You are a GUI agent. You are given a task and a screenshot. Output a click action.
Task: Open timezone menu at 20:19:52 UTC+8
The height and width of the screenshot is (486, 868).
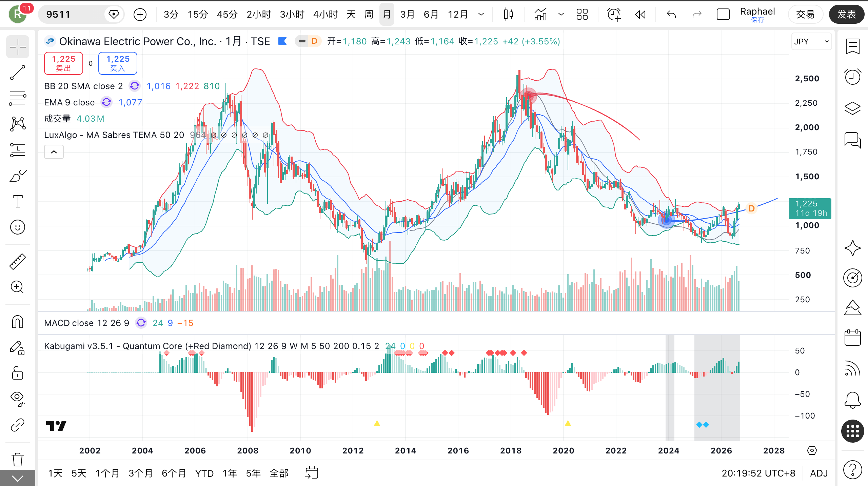(x=758, y=473)
